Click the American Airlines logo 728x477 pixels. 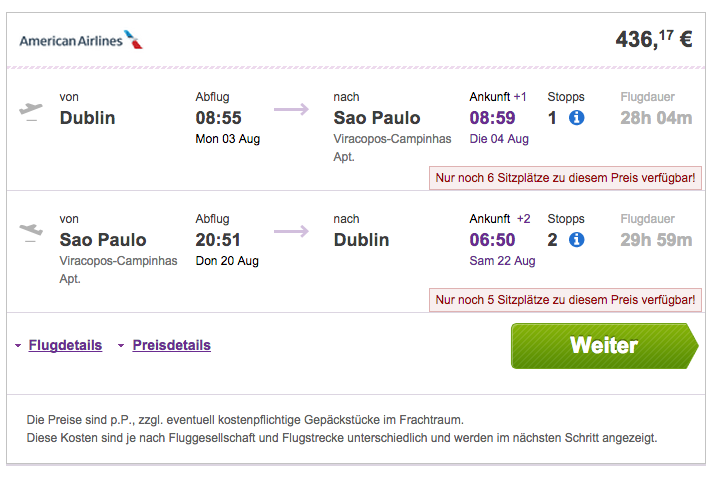(81, 40)
